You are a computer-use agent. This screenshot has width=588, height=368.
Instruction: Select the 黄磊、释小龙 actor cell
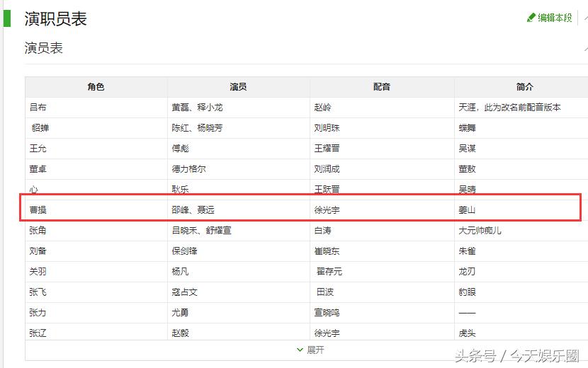239,108
